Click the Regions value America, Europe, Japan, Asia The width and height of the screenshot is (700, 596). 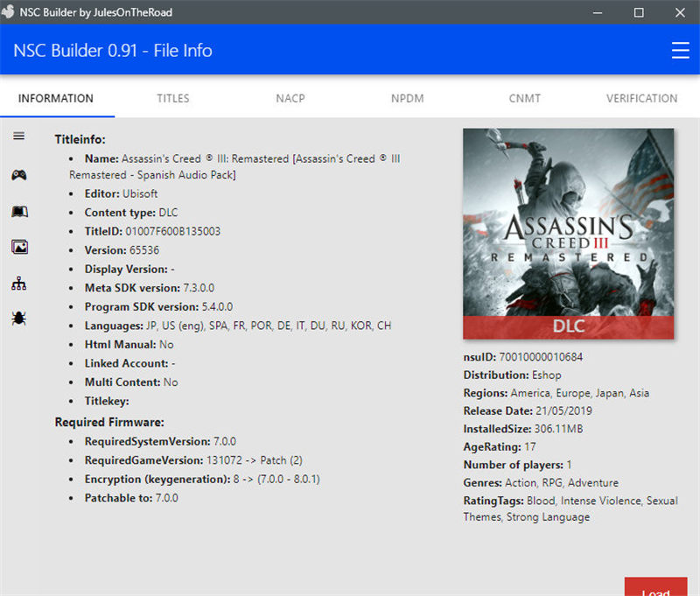click(580, 393)
